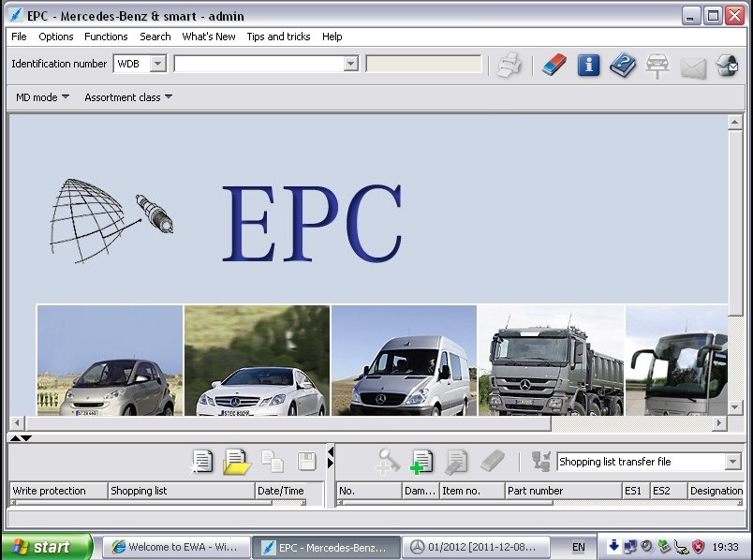Expand the MD mode dropdown

coord(43,97)
